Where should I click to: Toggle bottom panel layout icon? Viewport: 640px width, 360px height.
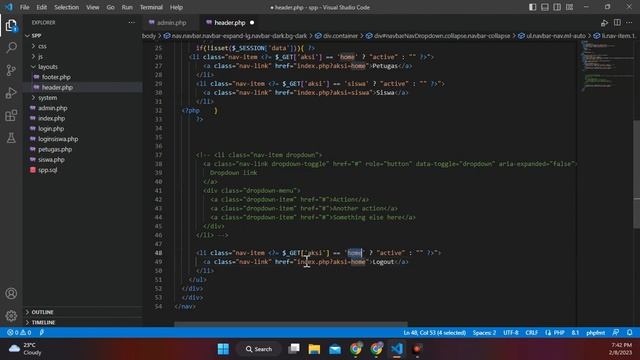(x=544, y=7)
